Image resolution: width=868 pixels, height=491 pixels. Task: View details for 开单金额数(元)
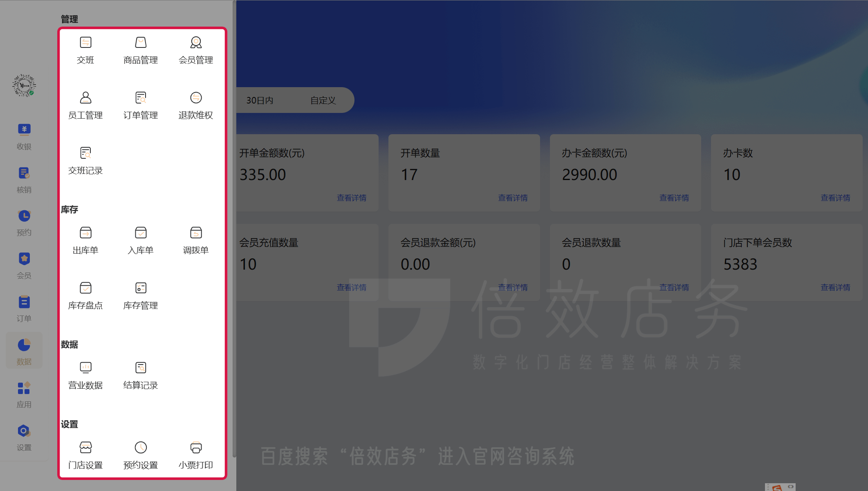tap(352, 198)
